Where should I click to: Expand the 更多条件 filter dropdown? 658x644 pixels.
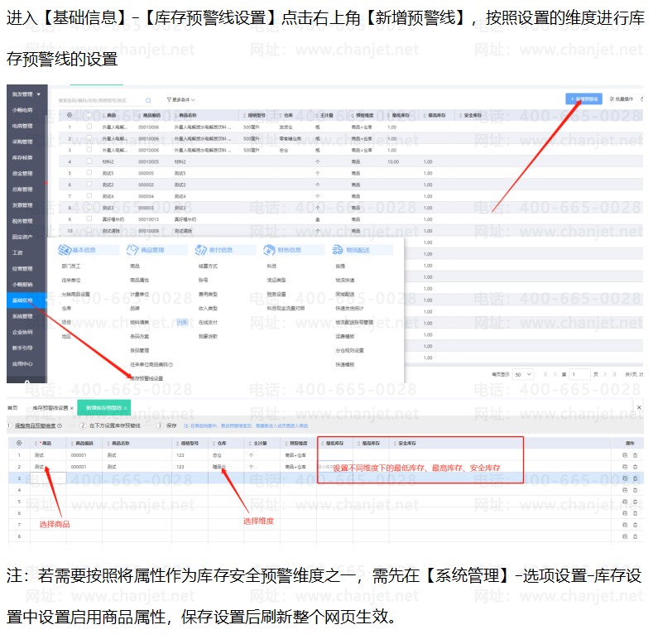coord(181,100)
